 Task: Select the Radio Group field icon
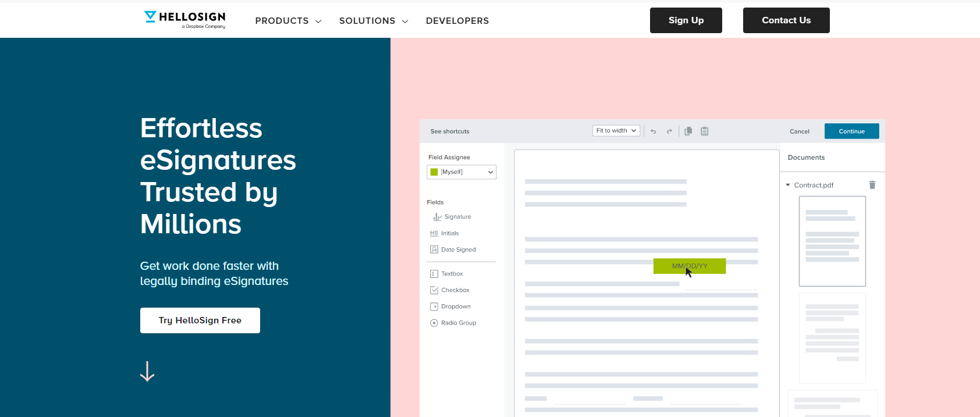pyautogui.click(x=434, y=323)
